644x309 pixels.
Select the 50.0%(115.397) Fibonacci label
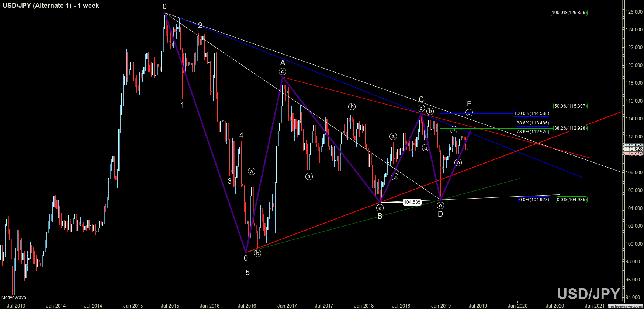(570, 106)
